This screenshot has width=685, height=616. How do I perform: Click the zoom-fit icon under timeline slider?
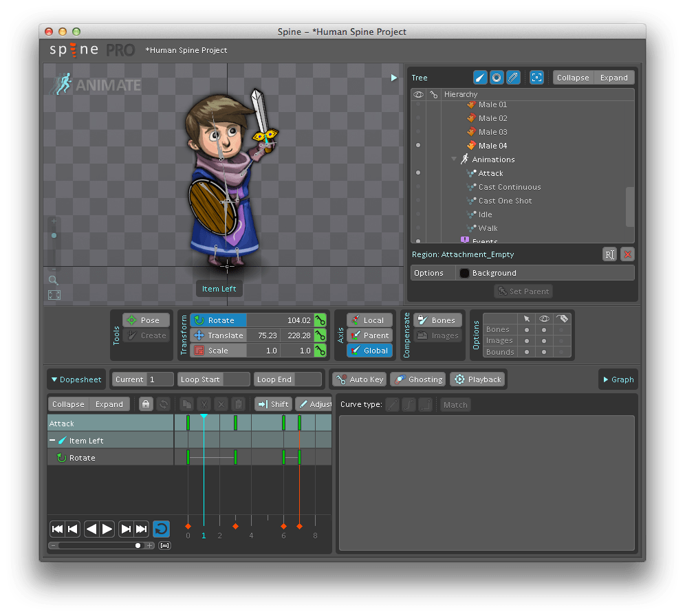coord(165,546)
